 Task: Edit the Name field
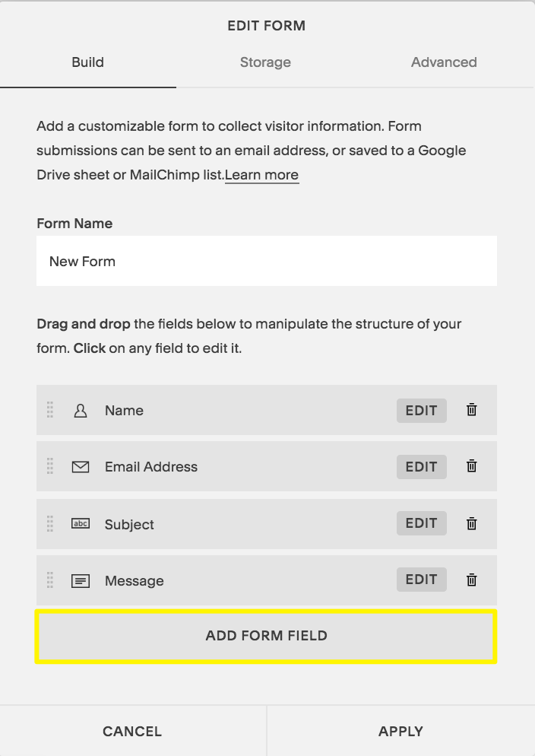point(421,411)
